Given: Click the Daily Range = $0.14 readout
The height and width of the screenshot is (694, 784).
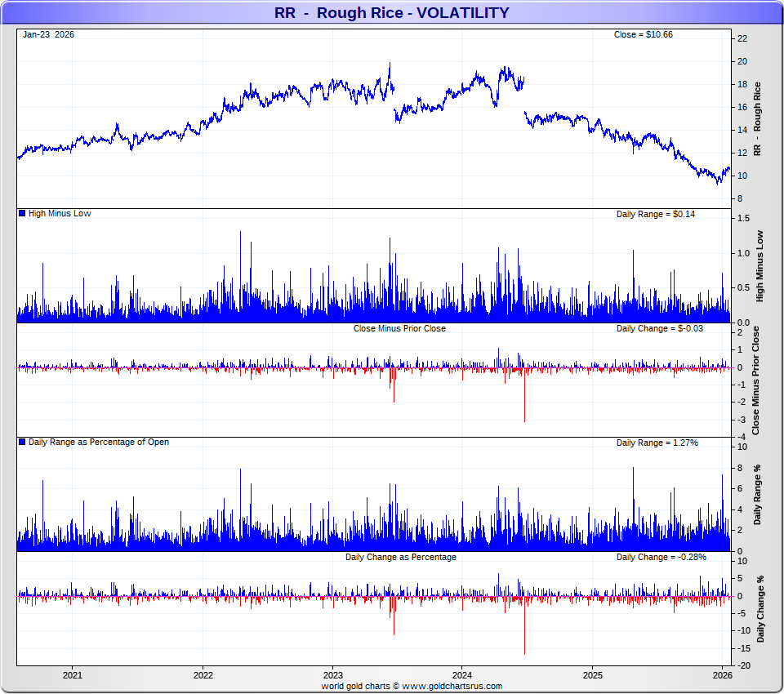Looking at the screenshot, I should (659, 214).
